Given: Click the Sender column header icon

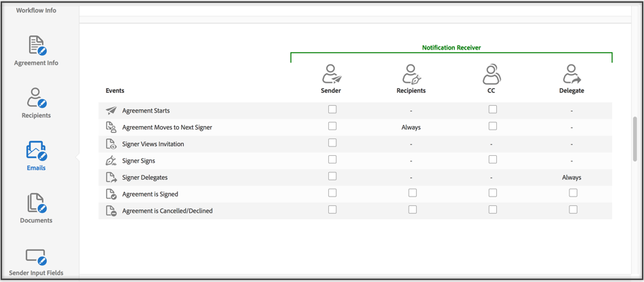Looking at the screenshot, I should coord(331,74).
